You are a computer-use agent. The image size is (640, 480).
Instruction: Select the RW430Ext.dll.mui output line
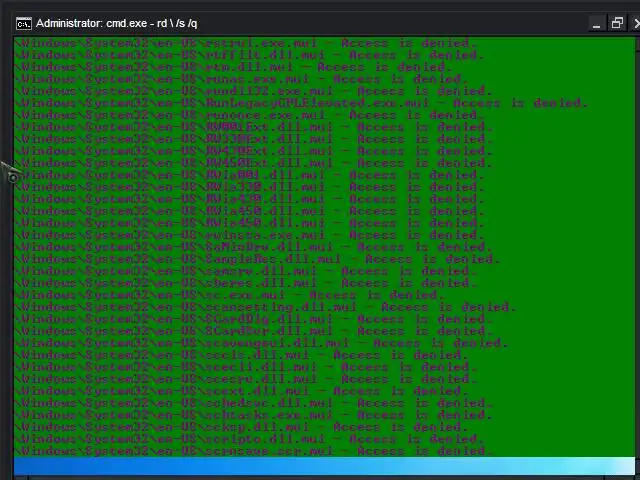253,151
